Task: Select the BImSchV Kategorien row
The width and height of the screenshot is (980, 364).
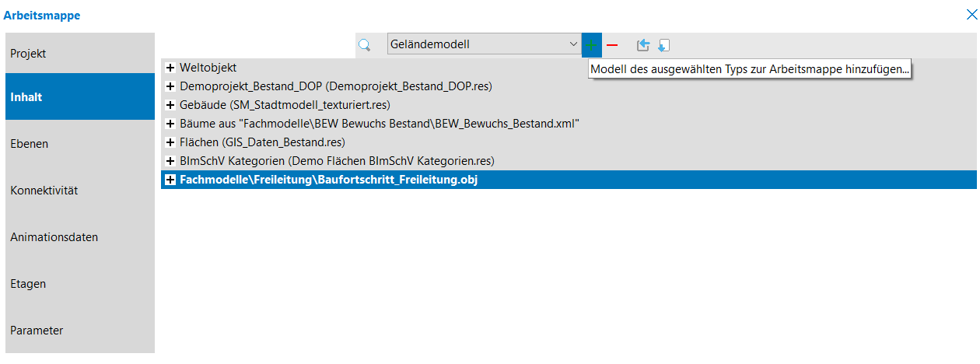Action: (x=569, y=161)
